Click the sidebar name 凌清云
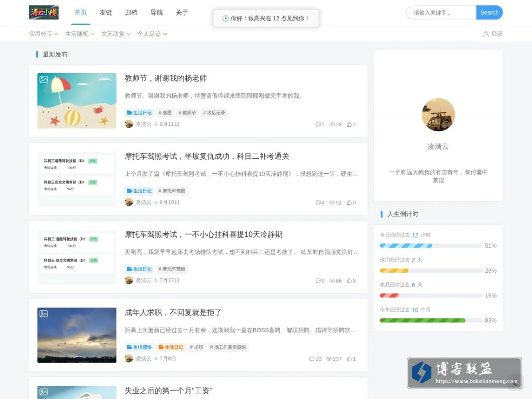532x399 pixels. point(438,146)
